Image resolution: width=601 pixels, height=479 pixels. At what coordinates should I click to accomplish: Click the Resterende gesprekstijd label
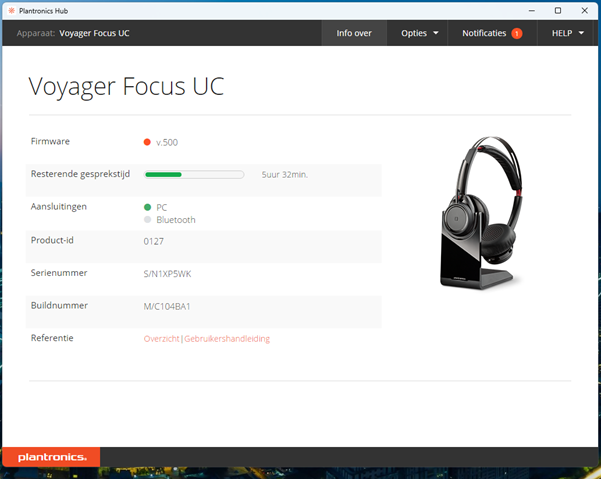[x=80, y=174]
